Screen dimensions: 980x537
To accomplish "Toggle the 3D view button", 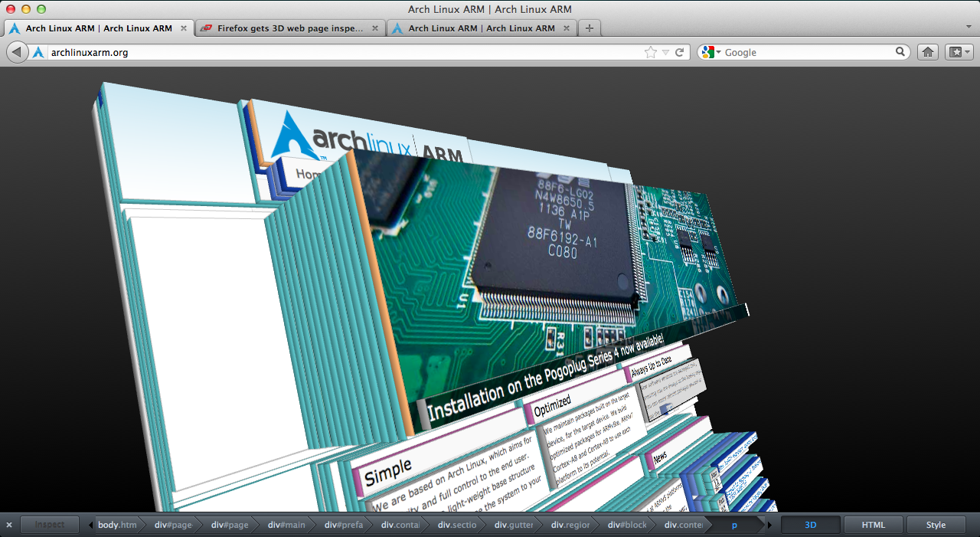I will click(x=811, y=525).
